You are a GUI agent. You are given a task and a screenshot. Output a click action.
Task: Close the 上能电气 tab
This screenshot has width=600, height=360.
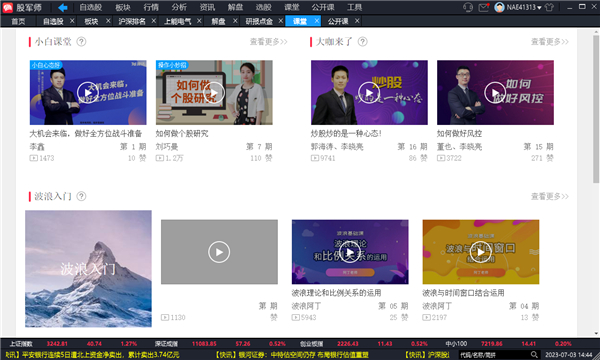pyautogui.click(x=199, y=21)
